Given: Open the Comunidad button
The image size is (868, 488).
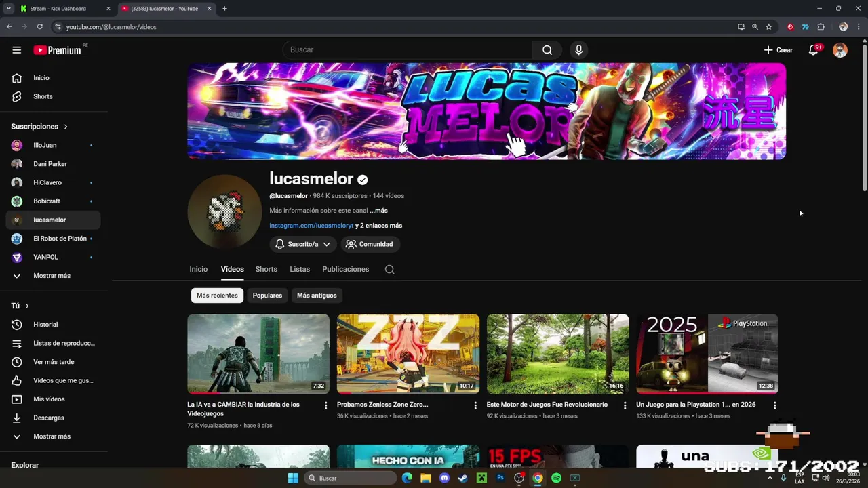Looking at the screenshot, I should [x=370, y=244].
